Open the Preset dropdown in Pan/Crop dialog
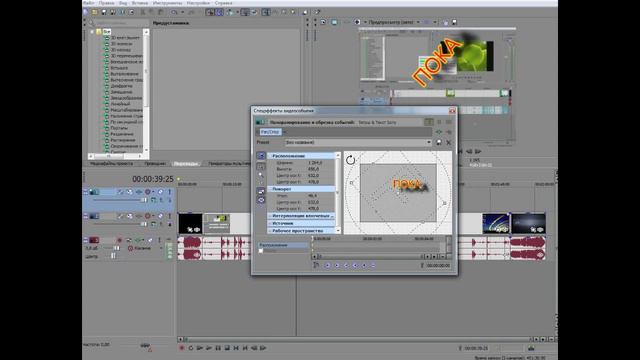Viewport: 640px width, 360px height. click(x=429, y=142)
